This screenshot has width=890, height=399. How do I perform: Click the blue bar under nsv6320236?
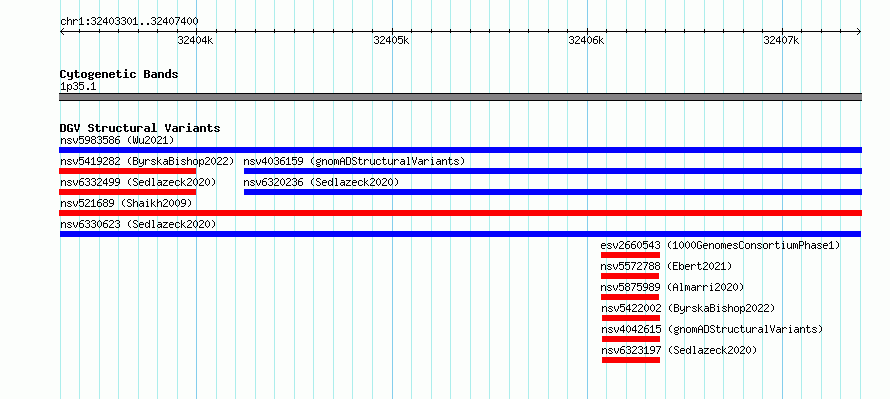pyautogui.click(x=553, y=192)
